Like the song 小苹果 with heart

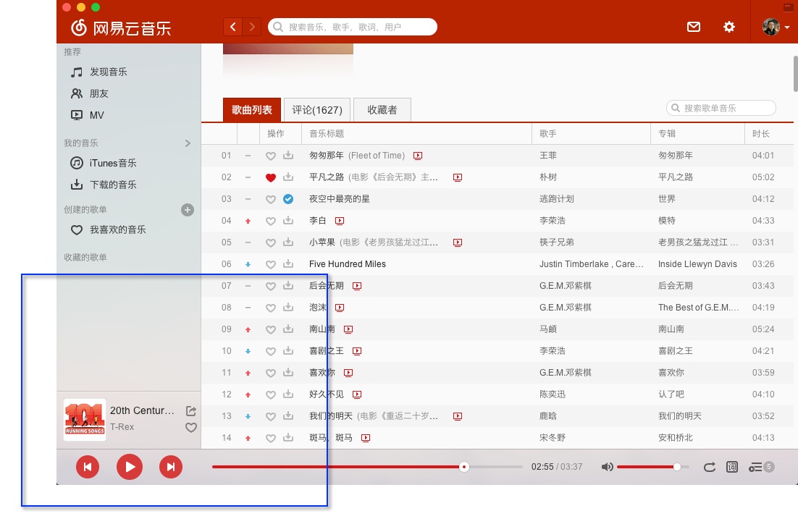(x=271, y=242)
